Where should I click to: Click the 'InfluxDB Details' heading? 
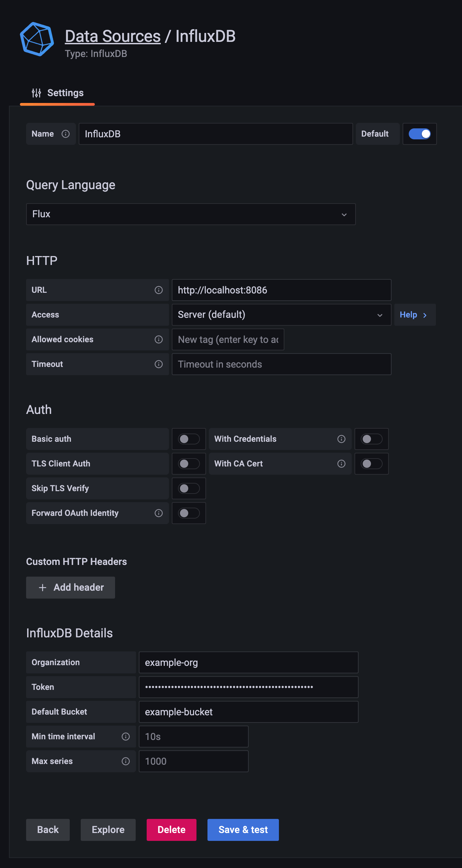70,633
